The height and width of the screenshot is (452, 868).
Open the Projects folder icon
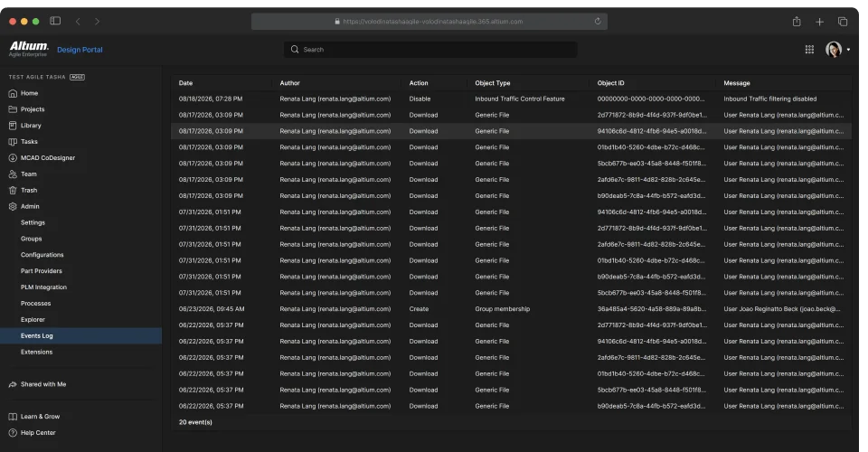pyautogui.click(x=13, y=109)
